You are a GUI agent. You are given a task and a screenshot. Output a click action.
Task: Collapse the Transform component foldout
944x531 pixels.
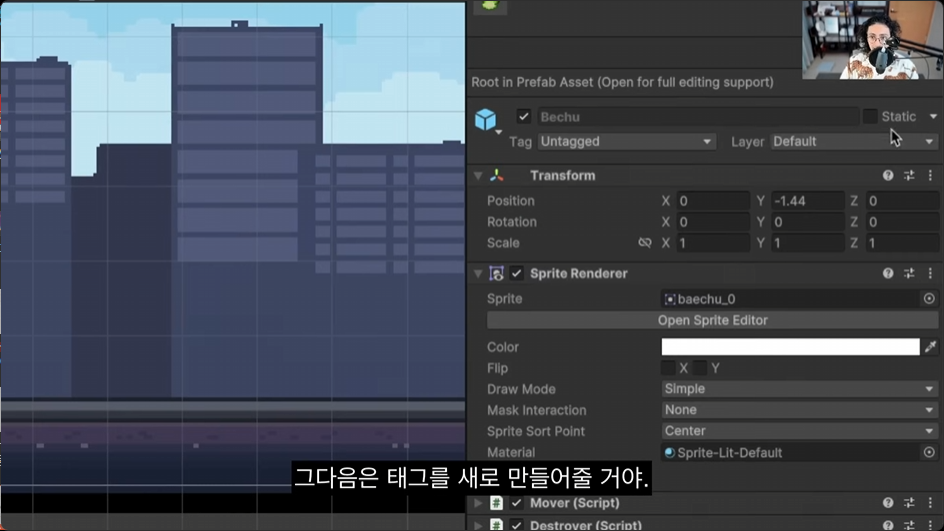pos(478,175)
